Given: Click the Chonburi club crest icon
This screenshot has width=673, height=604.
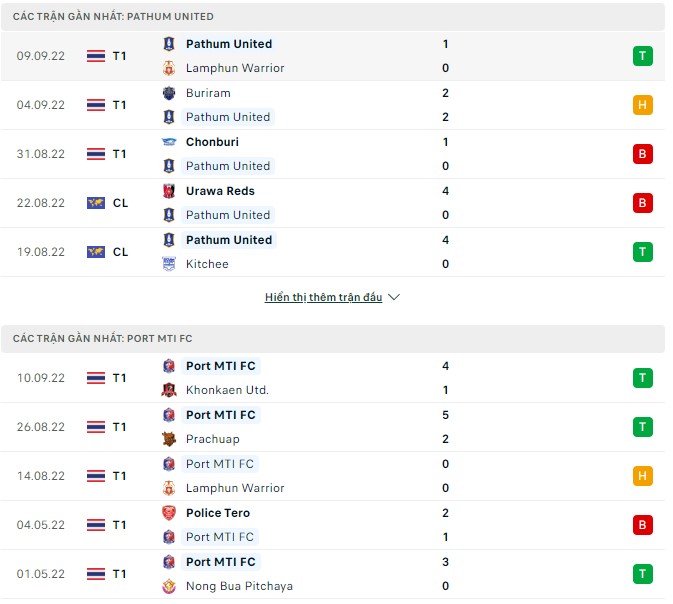Looking at the screenshot, I should coord(169,142).
